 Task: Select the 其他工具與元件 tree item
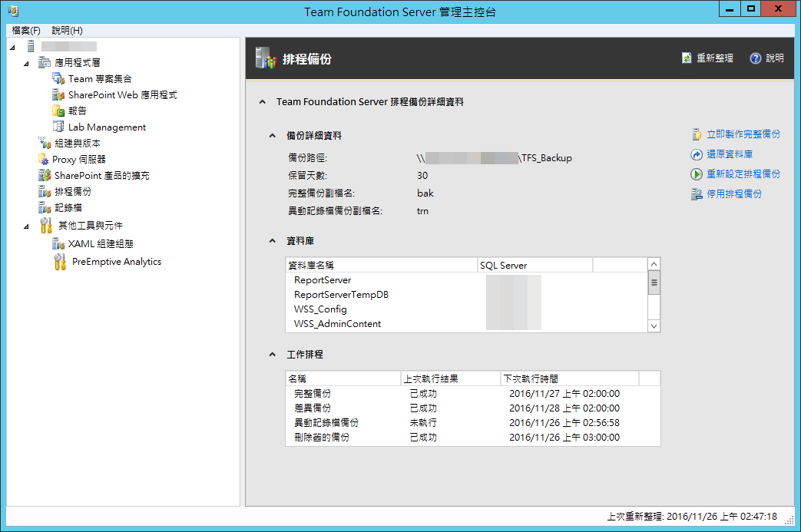click(x=91, y=226)
